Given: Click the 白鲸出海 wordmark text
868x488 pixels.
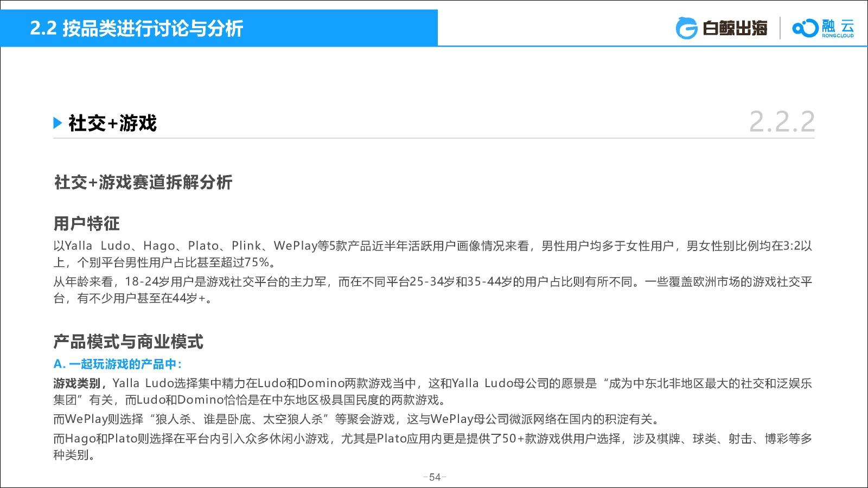Looking at the screenshot, I should point(735,28).
